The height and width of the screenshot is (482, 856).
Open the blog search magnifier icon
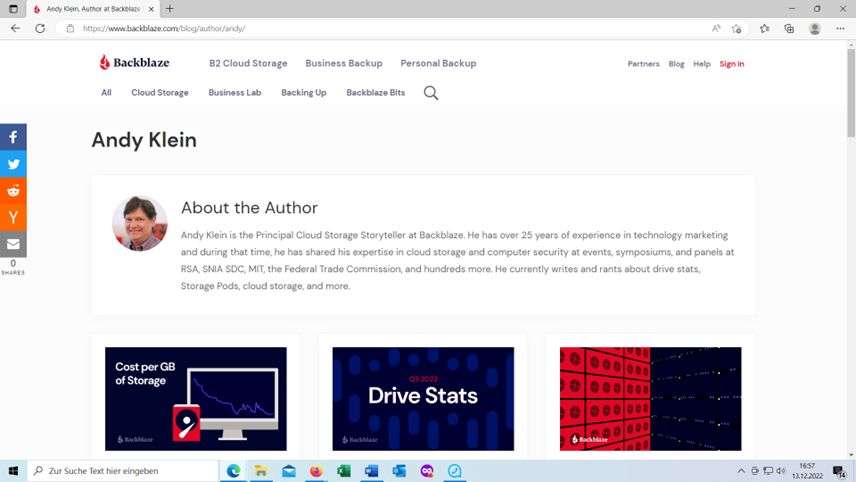click(x=431, y=93)
